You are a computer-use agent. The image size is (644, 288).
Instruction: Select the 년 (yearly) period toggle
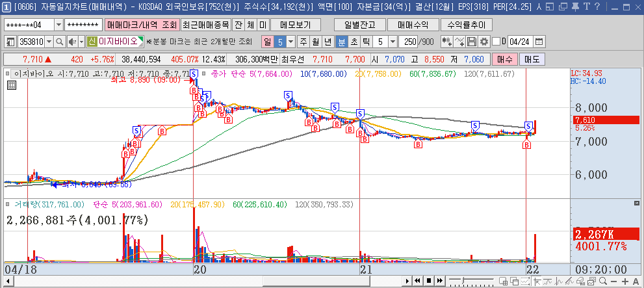(x=328, y=42)
